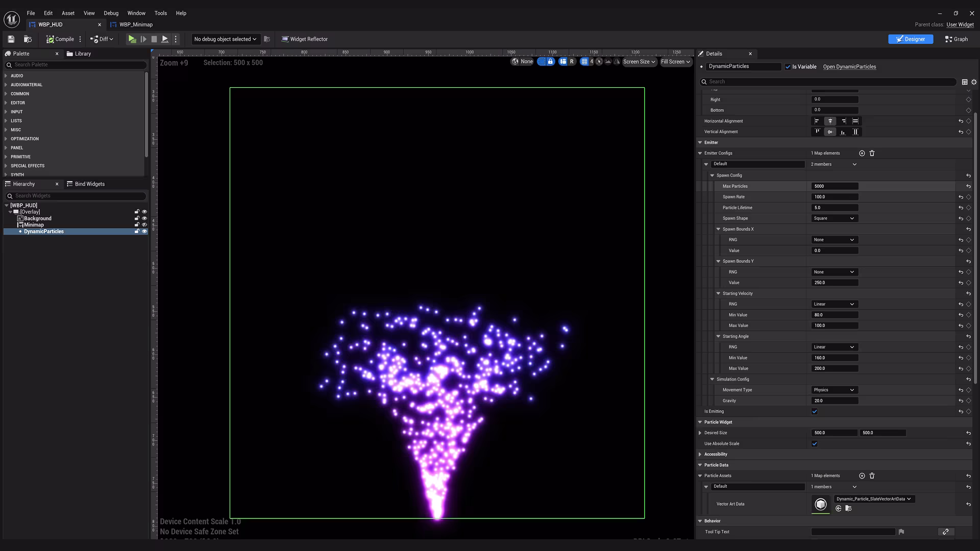Click the R respect locks button
980x551 pixels.
tap(572, 62)
